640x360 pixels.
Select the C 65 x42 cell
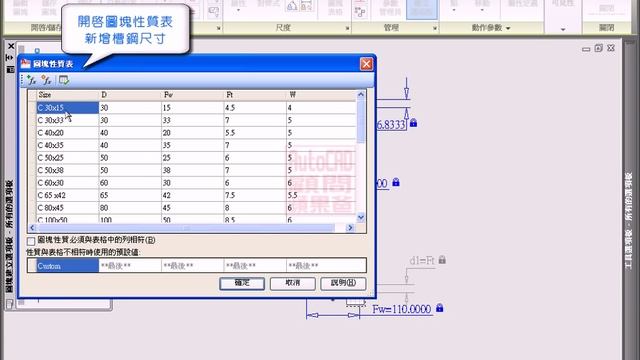coord(67,196)
